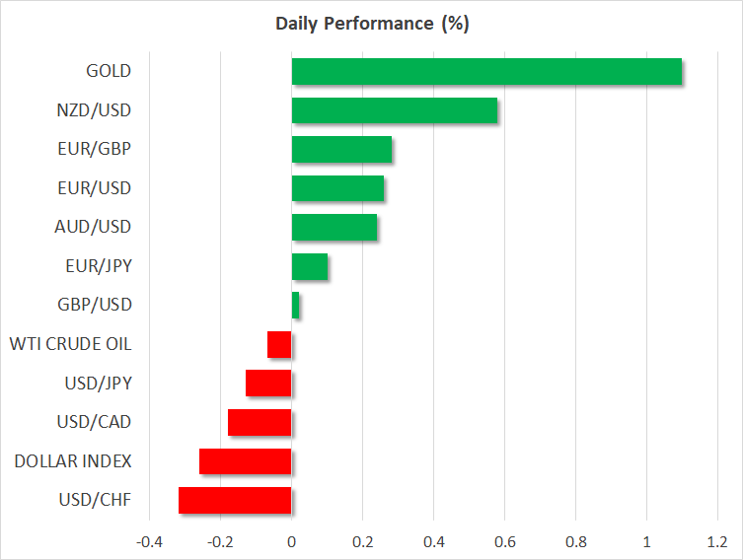
Task: Select the red DOLLAR INDEX bar
Action: (246, 461)
